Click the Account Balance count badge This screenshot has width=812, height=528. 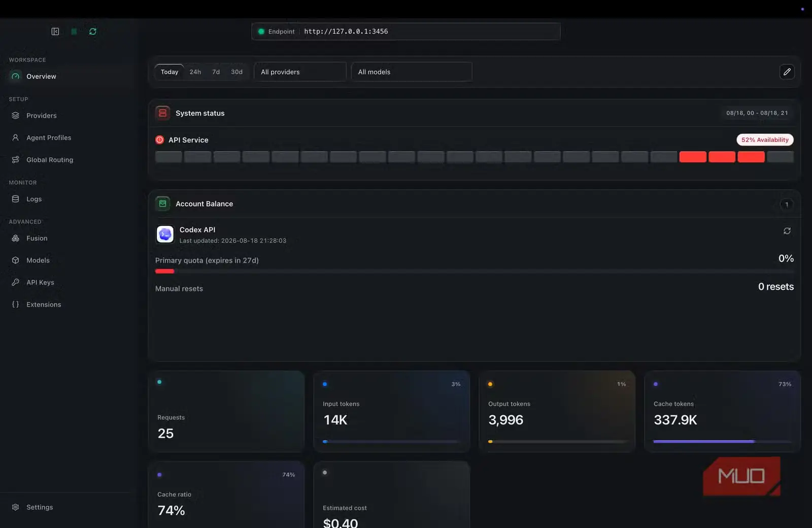pos(787,205)
